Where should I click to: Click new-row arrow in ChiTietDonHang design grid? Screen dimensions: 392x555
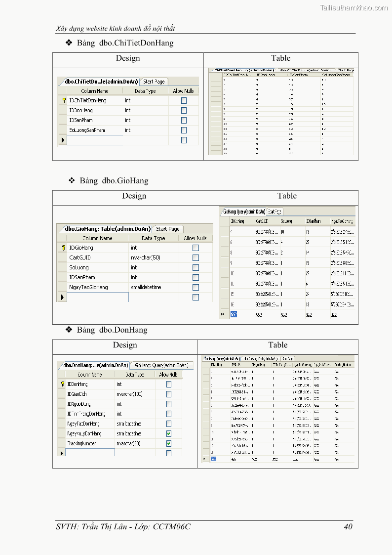[62, 140]
